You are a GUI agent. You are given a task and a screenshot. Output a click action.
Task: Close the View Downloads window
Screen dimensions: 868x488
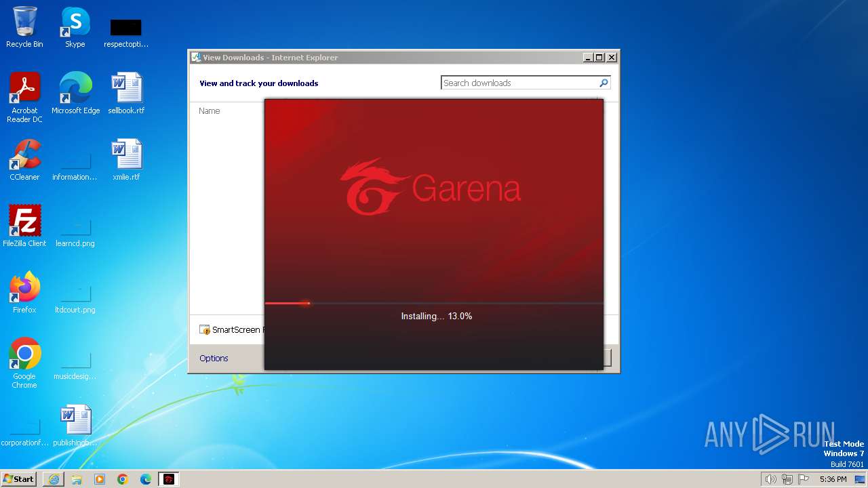coord(611,58)
